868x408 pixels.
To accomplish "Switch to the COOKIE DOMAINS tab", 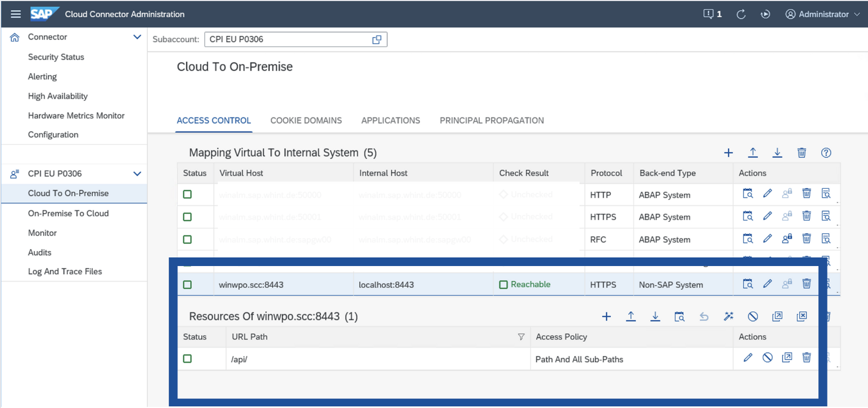I will point(306,120).
